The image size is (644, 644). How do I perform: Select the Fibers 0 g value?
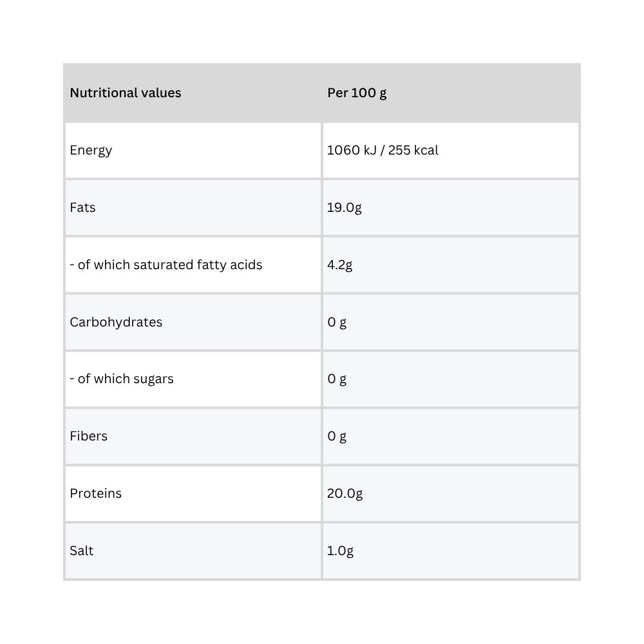[337, 436]
